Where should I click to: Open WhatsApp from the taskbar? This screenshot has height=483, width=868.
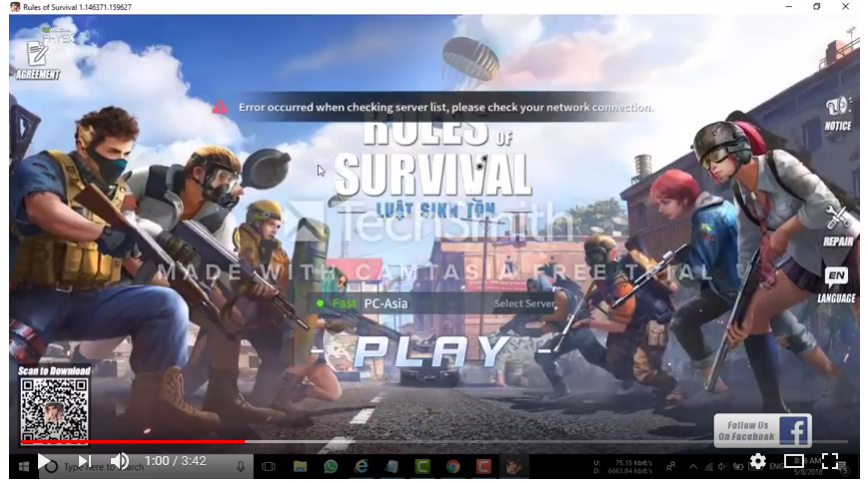click(x=331, y=467)
